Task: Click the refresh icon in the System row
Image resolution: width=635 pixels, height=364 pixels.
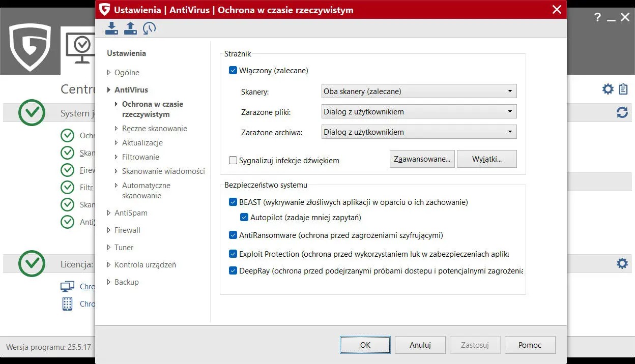Action: coord(622,113)
